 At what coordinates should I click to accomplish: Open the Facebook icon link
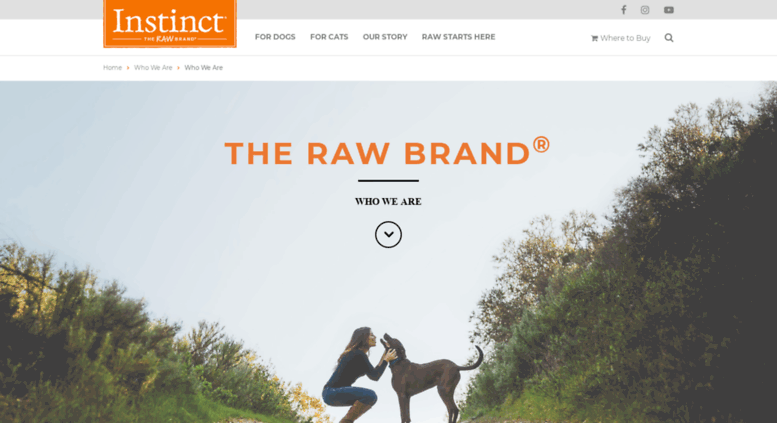click(x=624, y=10)
